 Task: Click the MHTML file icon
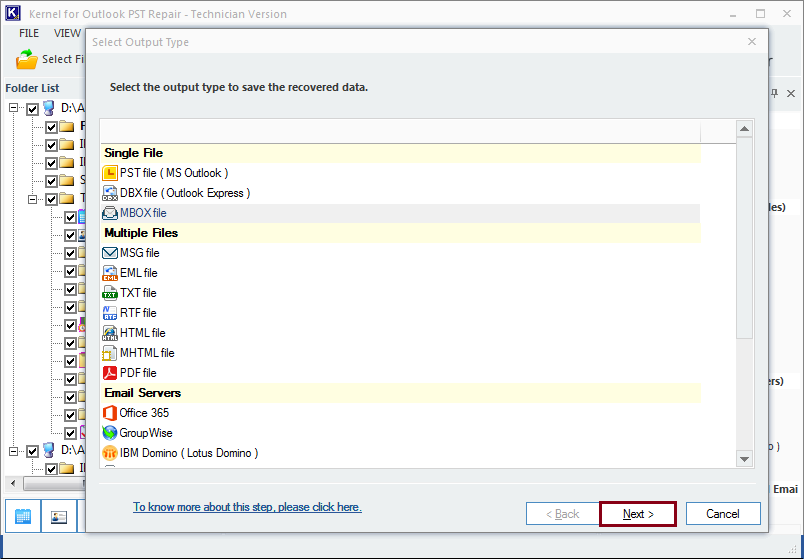pos(110,353)
